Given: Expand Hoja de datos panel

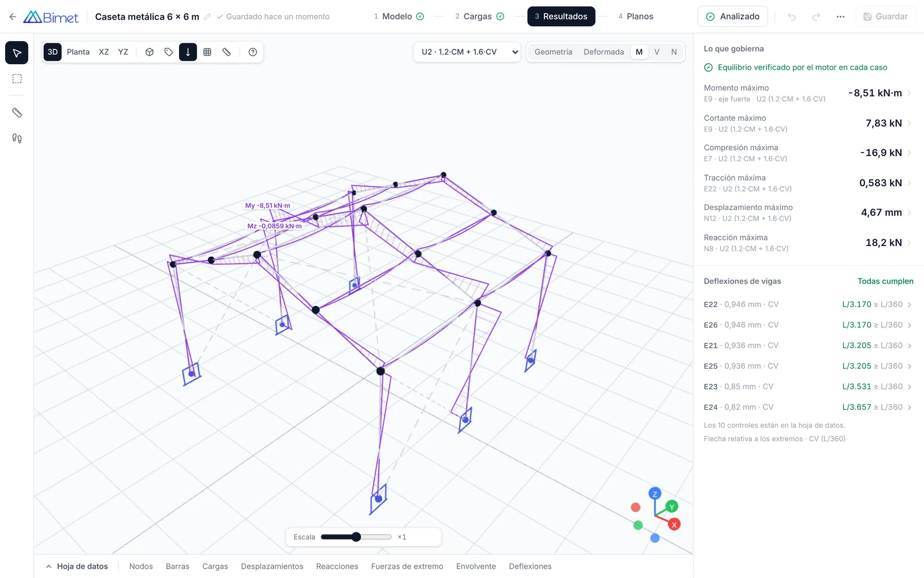Looking at the screenshot, I should 77,566.
